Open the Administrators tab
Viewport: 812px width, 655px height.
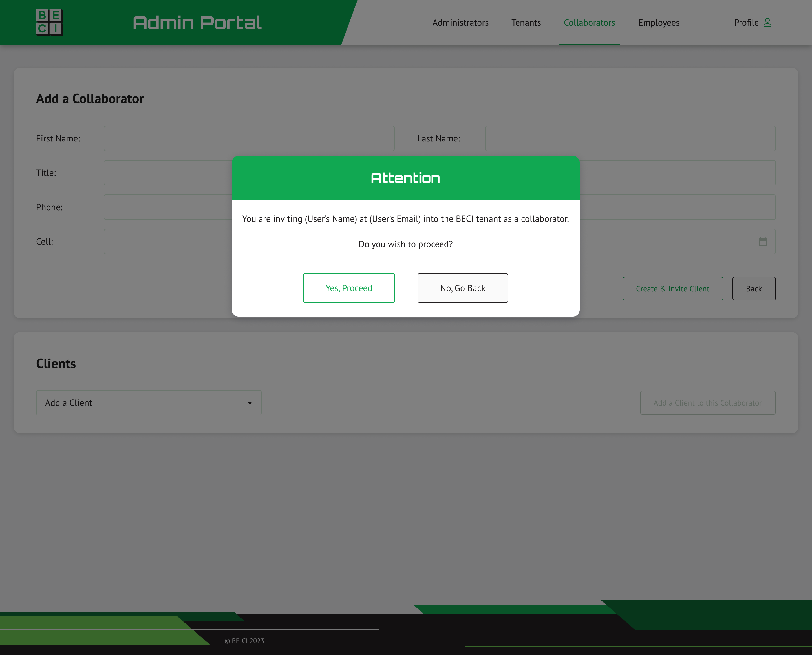click(x=460, y=23)
